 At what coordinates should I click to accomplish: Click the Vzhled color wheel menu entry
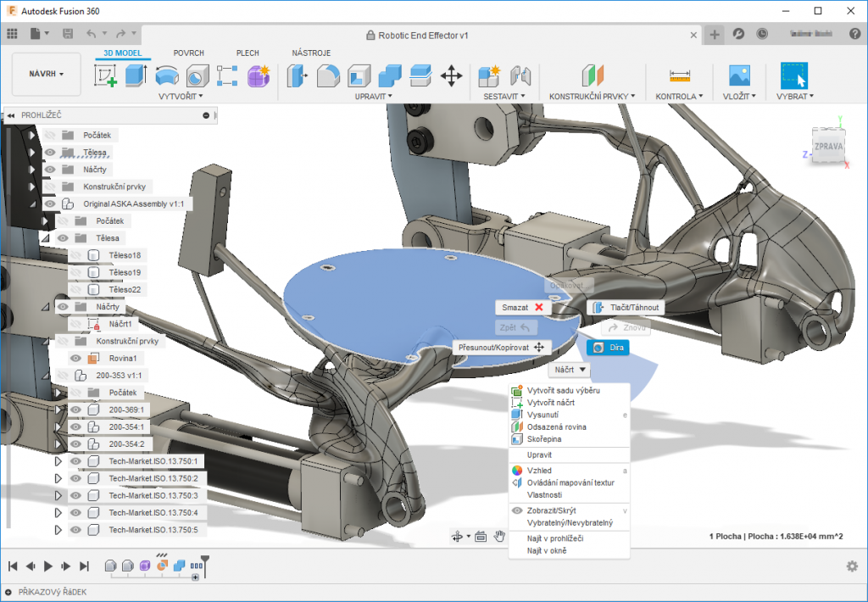(539, 470)
